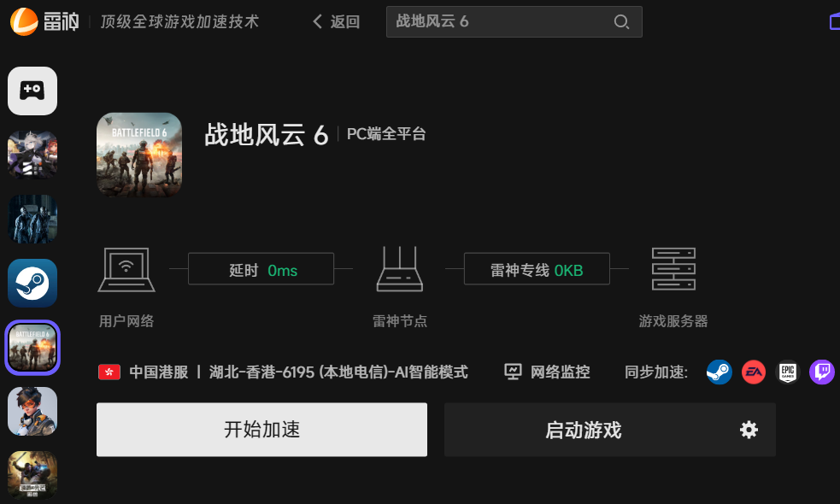Viewport: 840px width, 504px height.
Task: Select the bottom sidebar game thumbnail
Action: click(x=32, y=475)
